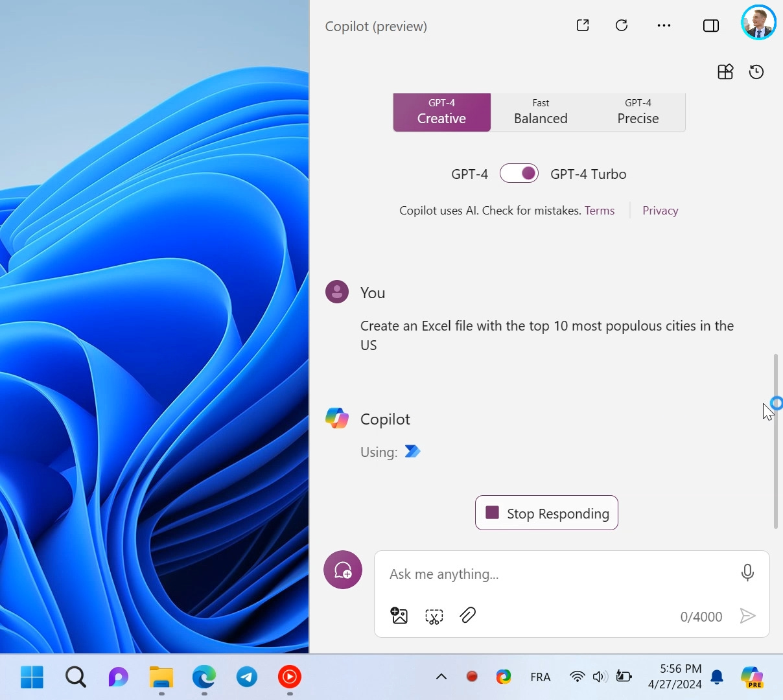Open Copilot link in new tab icon
The height and width of the screenshot is (700, 783).
(x=583, y=25)
